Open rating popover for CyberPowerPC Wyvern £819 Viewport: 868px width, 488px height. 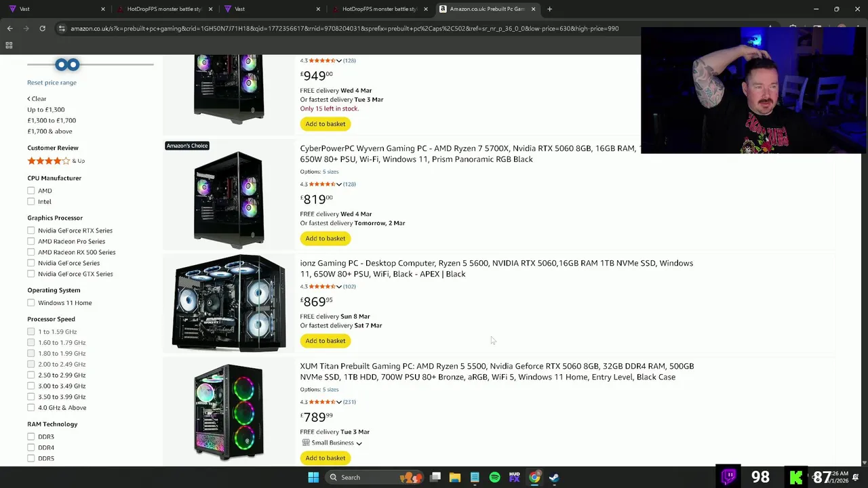coord(339,184)
